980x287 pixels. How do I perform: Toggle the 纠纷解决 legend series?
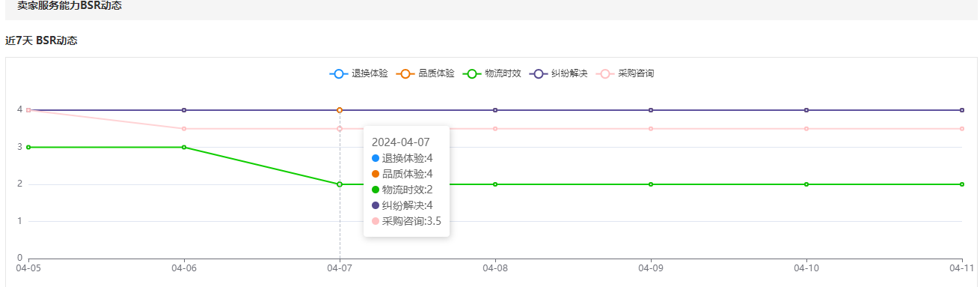click(x=559, y=73)
